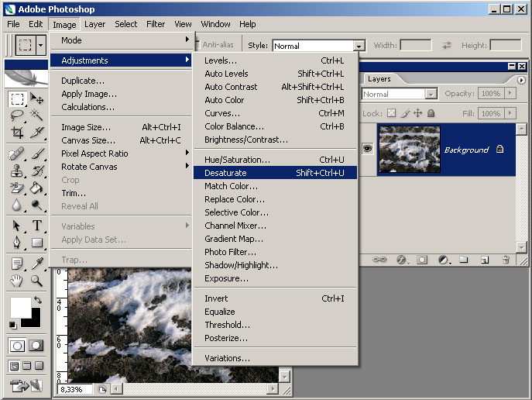Select the Pen tool

click(16, 243)
